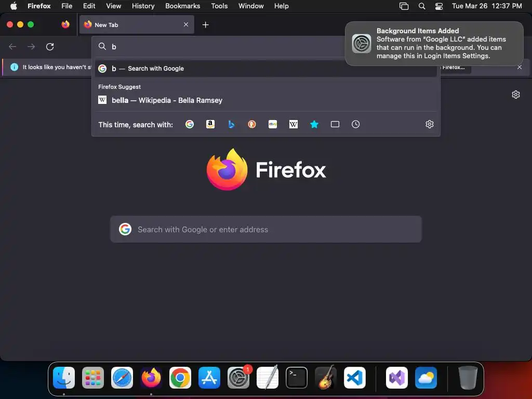
Task: Search this time with Bing icon
Action: pos(231,124)
